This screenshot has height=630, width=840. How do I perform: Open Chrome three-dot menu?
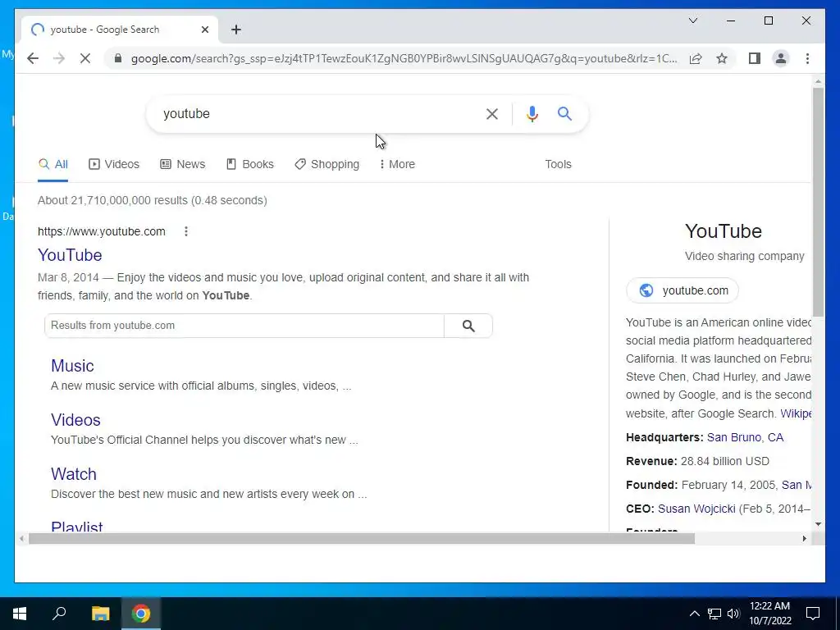click(x=807, y=58)
